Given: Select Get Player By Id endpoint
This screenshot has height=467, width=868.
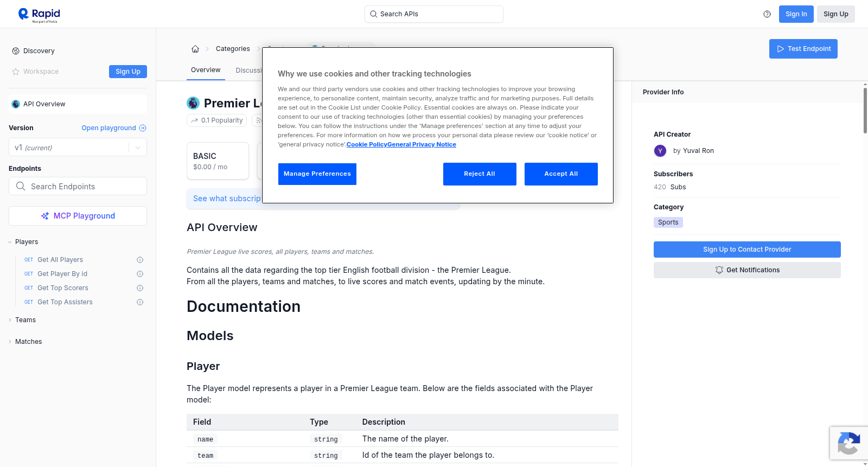Looking at the screenshot, I should click(62, 274).
